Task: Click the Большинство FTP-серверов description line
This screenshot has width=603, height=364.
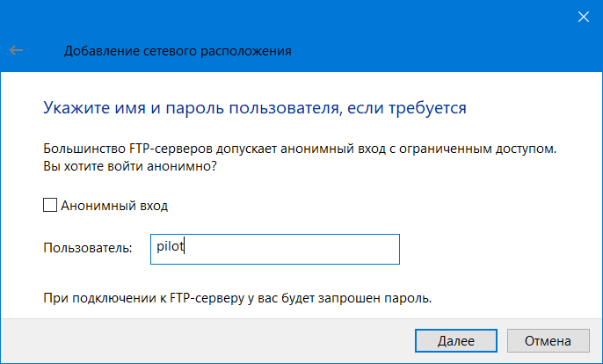Action: click(300, 149)
